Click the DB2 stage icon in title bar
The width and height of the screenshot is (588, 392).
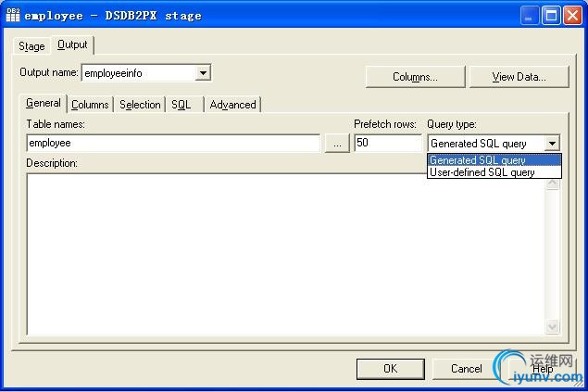click(13, 16)
